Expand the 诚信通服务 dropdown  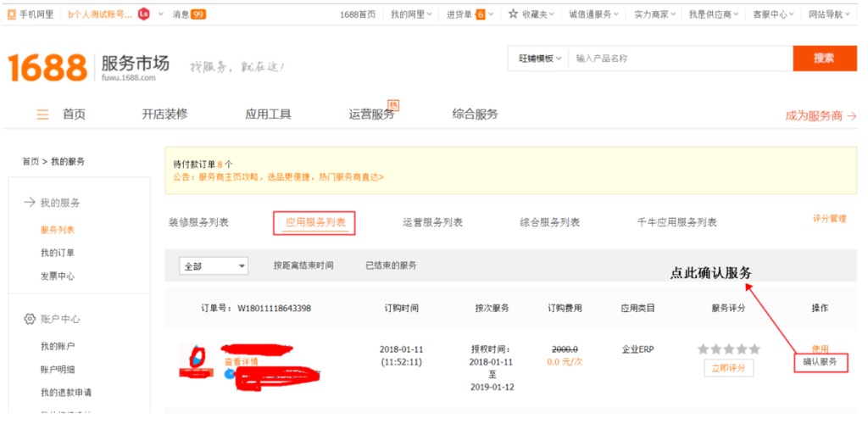coord(617,14)
